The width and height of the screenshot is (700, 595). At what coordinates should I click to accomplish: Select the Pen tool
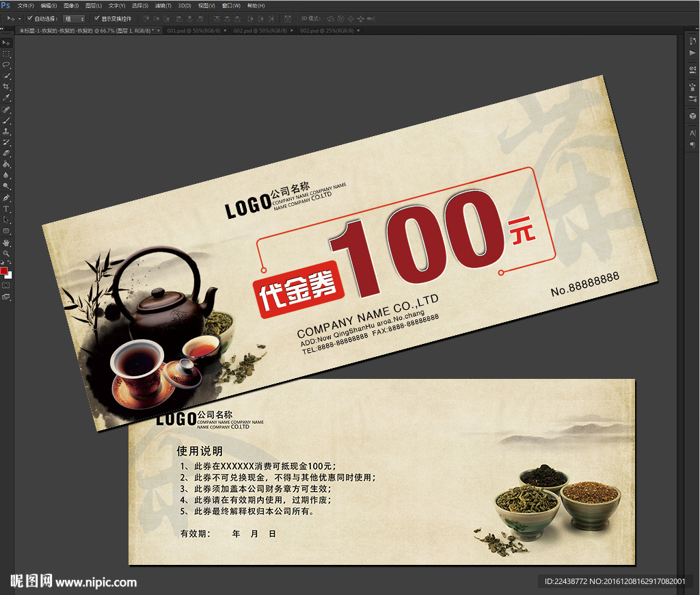(6, 198)
